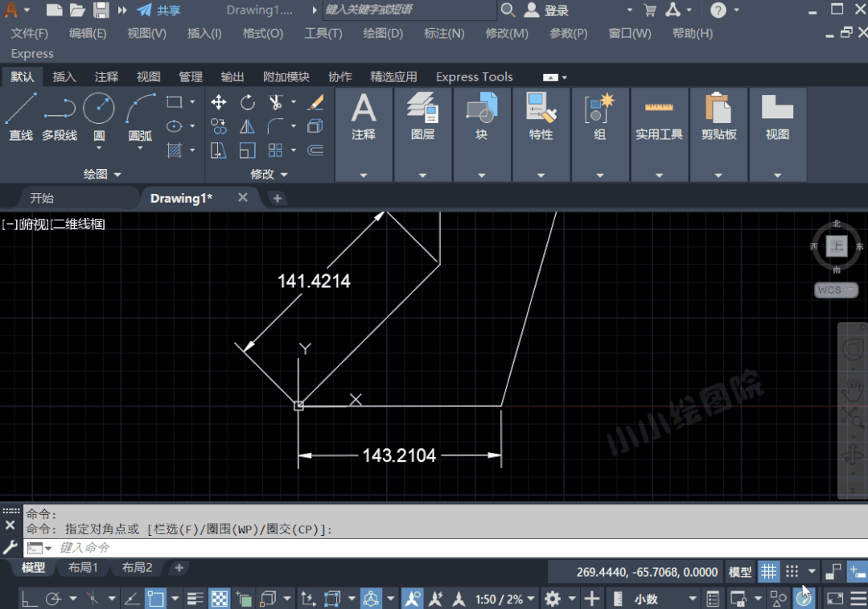Select the Hatch fill tool
The image size is (868, 609).
[x=175, y=150]
